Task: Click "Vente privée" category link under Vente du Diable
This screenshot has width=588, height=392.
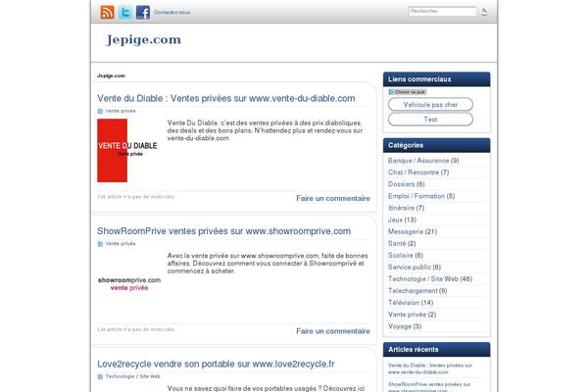Action: point(121,111)
